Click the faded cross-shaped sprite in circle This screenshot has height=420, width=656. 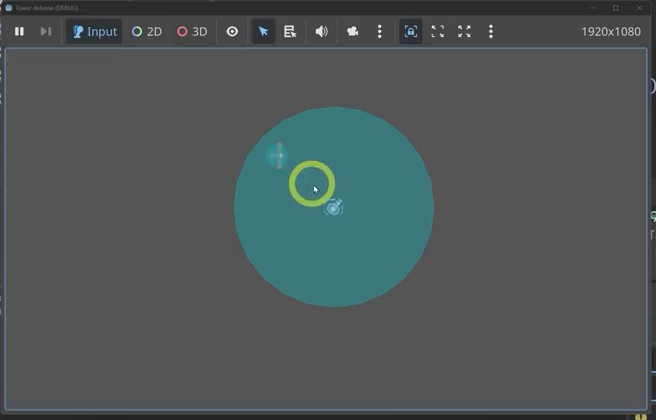pyautogui.click(x=277, y=156)
